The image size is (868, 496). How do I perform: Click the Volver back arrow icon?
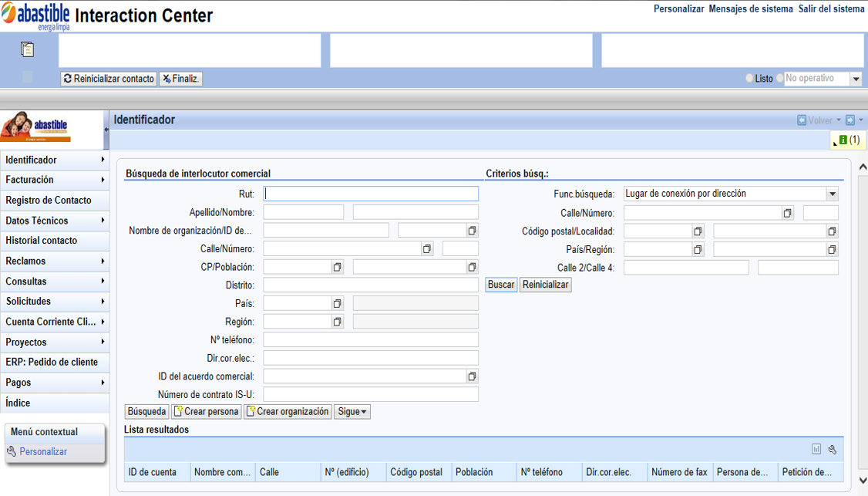coord(802,120)
